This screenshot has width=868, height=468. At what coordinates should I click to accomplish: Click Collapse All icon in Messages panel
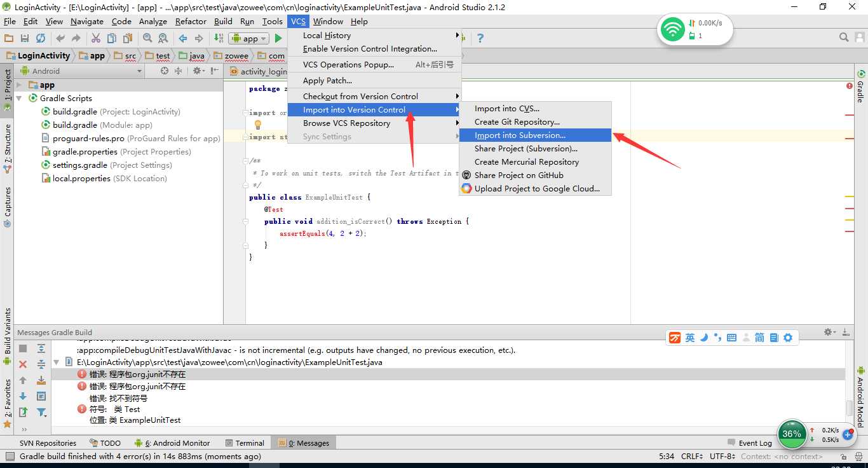click(41, 364)
